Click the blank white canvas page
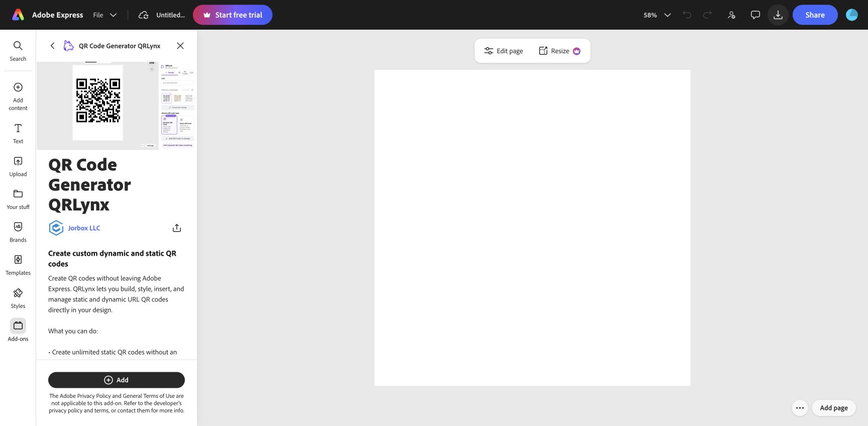The image size is (868, 426). [532, 228]
